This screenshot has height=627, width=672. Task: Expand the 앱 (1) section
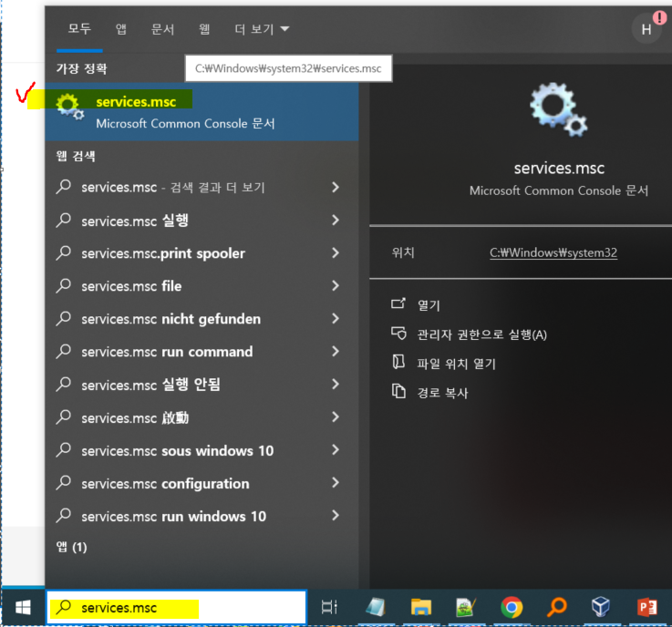click(x=71, y=547)
